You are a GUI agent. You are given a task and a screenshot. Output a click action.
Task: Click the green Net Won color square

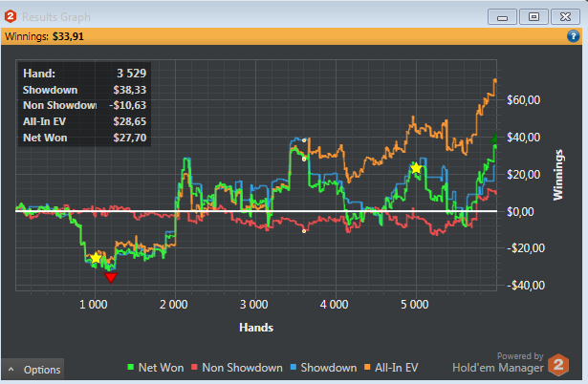pos(130,367)
